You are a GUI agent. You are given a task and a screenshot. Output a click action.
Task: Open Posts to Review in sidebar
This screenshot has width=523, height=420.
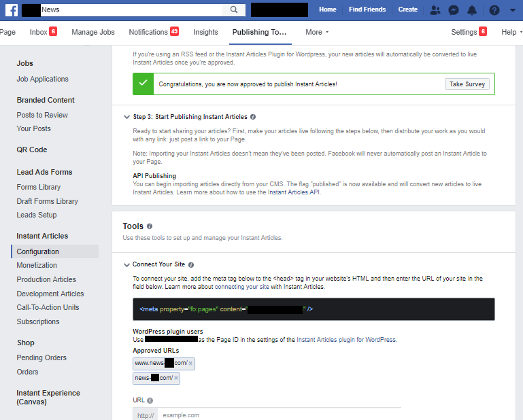click(42, 115)
